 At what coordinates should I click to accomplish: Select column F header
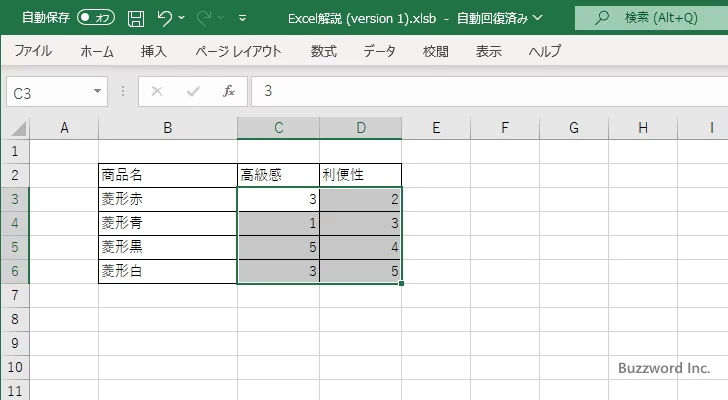[505, 128]
